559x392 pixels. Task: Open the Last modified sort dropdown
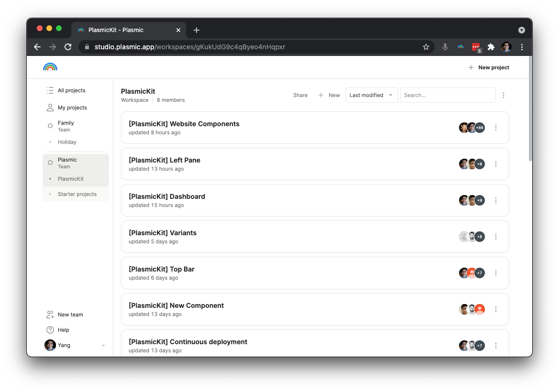click(x=372, y=95)
